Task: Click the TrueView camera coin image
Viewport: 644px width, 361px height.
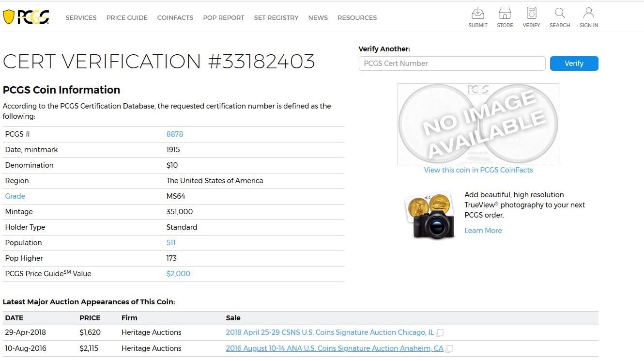Action: coord(429,215)
